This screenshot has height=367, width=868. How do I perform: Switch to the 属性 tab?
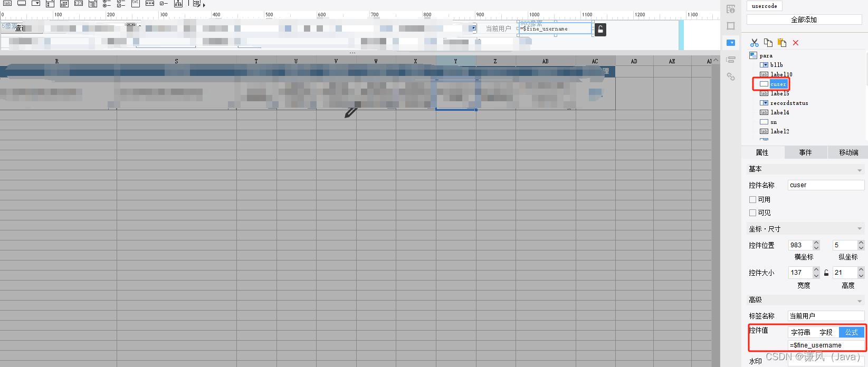tap(762, 152)
